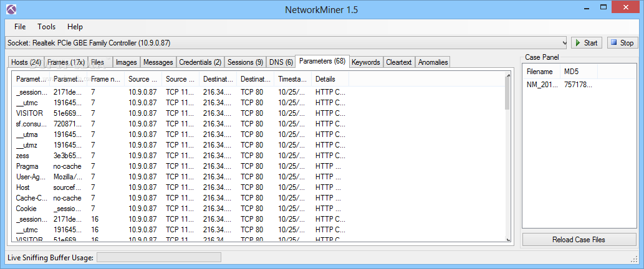Open the Tools menu
The image size is (644, 269).
(46, 27)
